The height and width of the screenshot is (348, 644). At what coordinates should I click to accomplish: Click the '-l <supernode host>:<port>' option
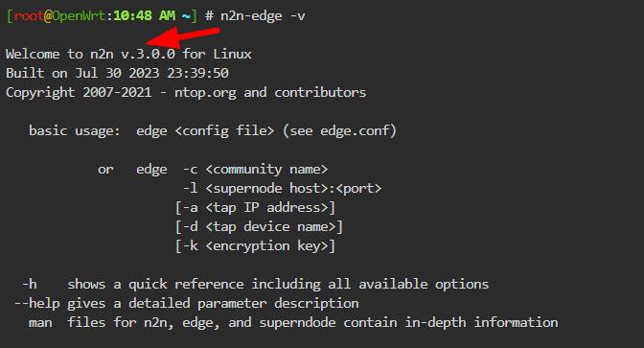pos(282,189)
